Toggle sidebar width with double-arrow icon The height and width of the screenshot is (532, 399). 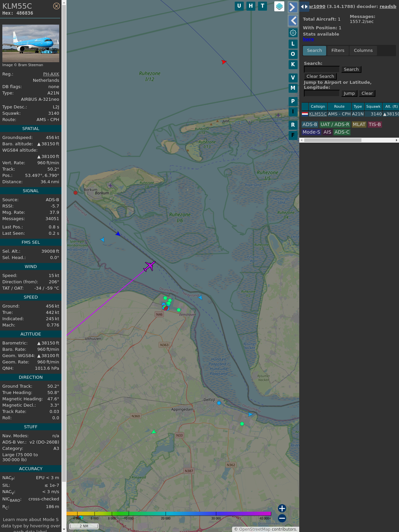304,7
